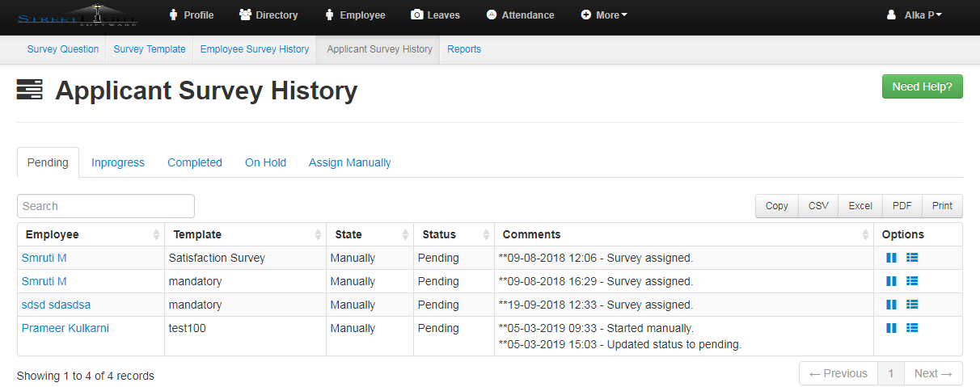The width and height of the screenshot is (980, 387).
Task: Click pause icon for Satisfaction Survey row
Action: pyautogui.click(x=891, y=258)
